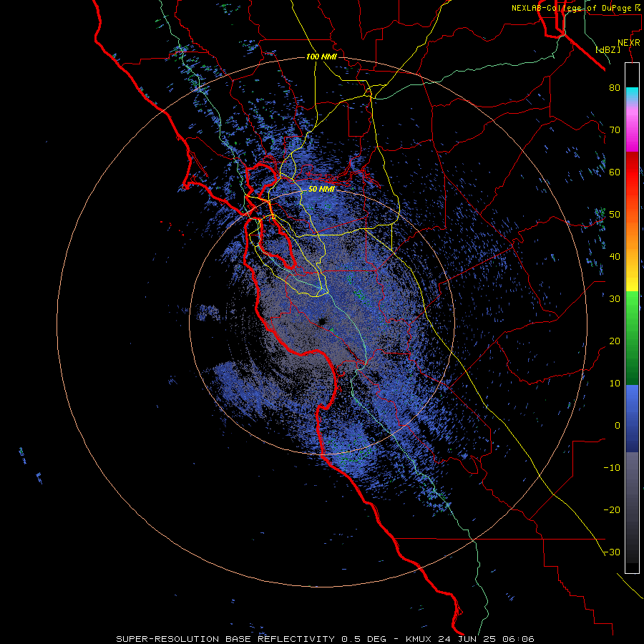The image size is (644, 644).
Task: Click the -20 value on the dBZ scale
Action: pyautogui.click(x=612, y=509)
